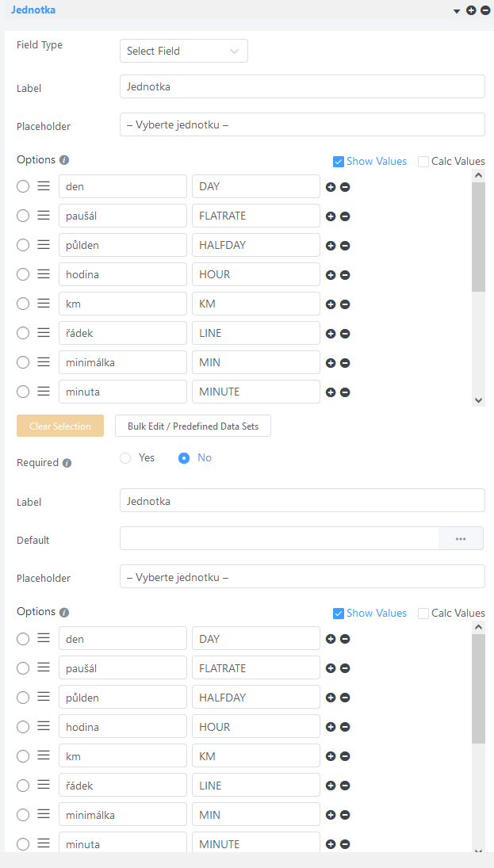Open Bulk Edit / Predefined Data Sets

(193, 426)
